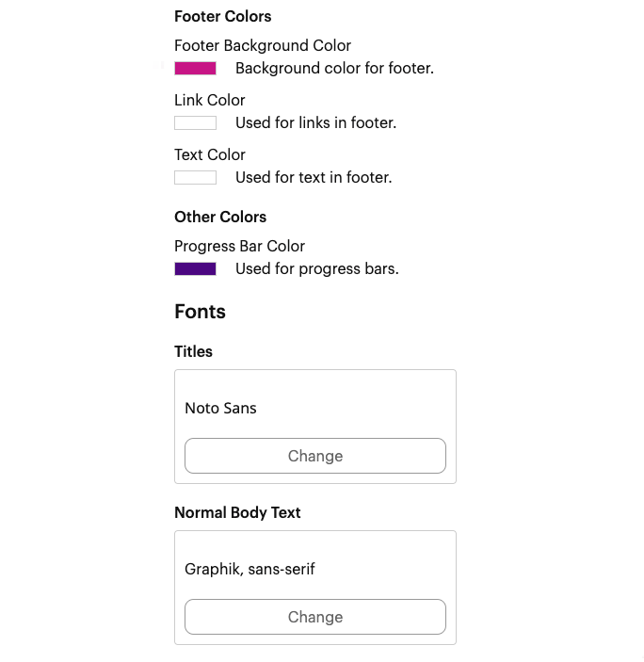Screen dimensions: 644x662
Task: Click the Graphik, sans-serif font name
Action: pyautogui.click(x=250, y=569)
